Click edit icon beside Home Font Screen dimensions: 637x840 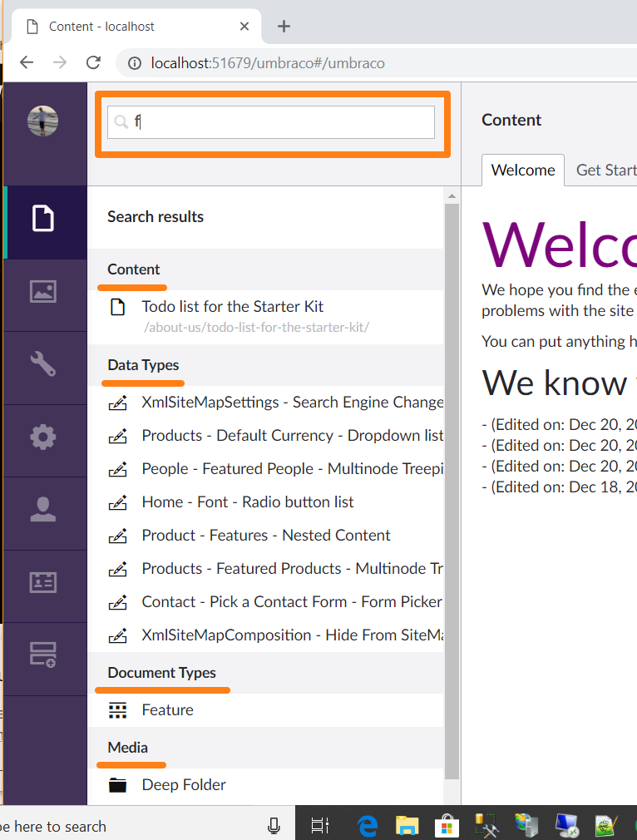tap(118, 502)
